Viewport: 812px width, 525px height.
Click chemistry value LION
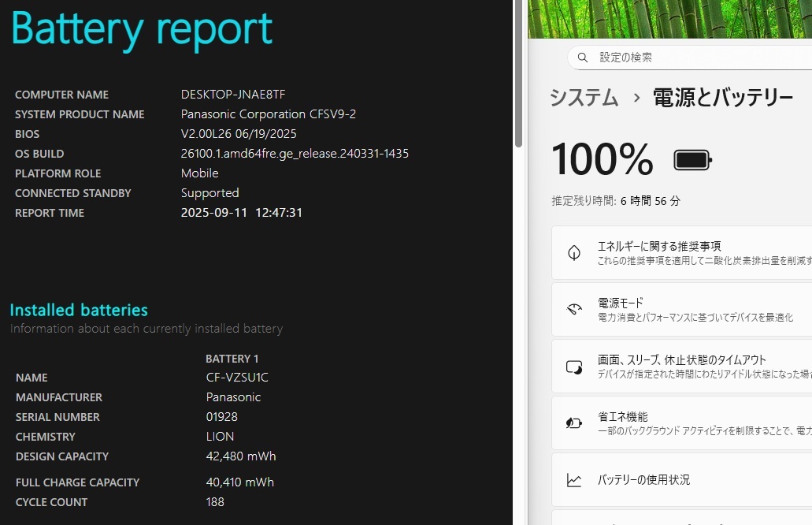tap(220, 437)
